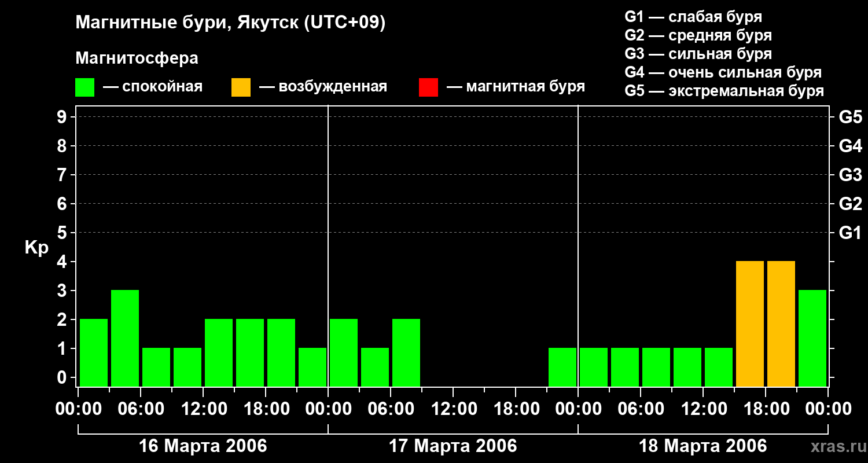Click the '18 Марта 2006' date label
Viewport: 868px width, 463px height.
(x=703, y=446)
